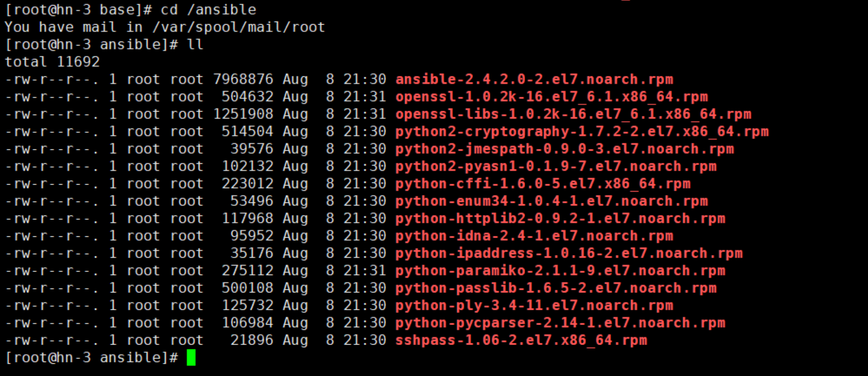Click the python2-pyasn1-0.1.9-7 rpm filename
The width and height of the screenshot is (868, 376).
[x=556, y=166]
